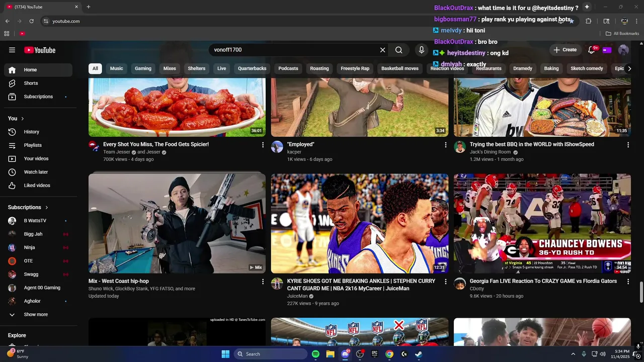Open CDotty channel avatar
644x362 pixels.
[460, 284]
